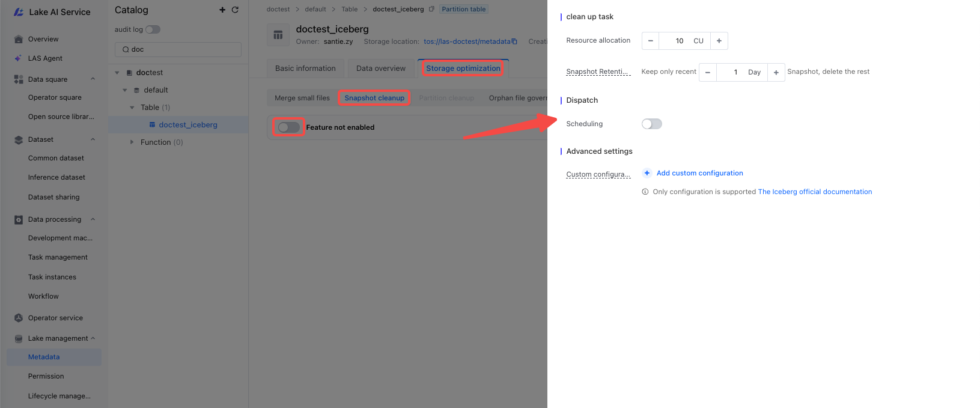The image size is (980, 408).
Task: Select the Snapshot cleanup sub-tab
Action: coord(374,98)
